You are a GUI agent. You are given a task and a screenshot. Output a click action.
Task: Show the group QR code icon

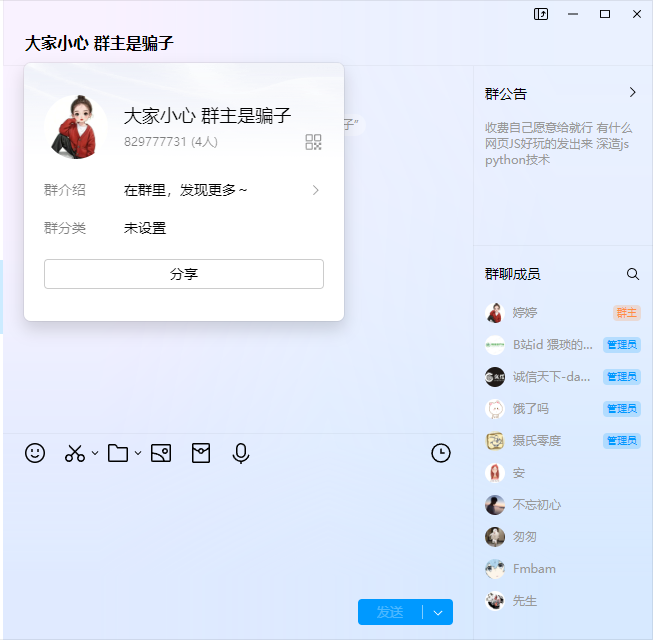point(313,142)
